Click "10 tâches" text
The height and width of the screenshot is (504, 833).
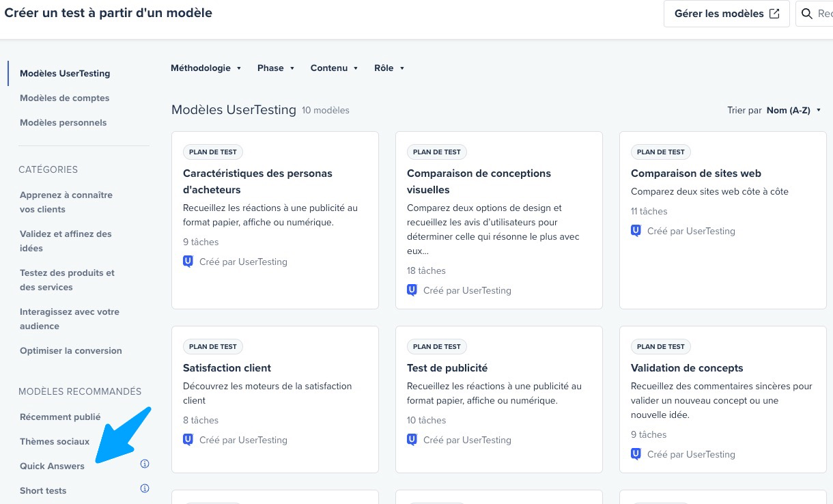click(426, 421)
